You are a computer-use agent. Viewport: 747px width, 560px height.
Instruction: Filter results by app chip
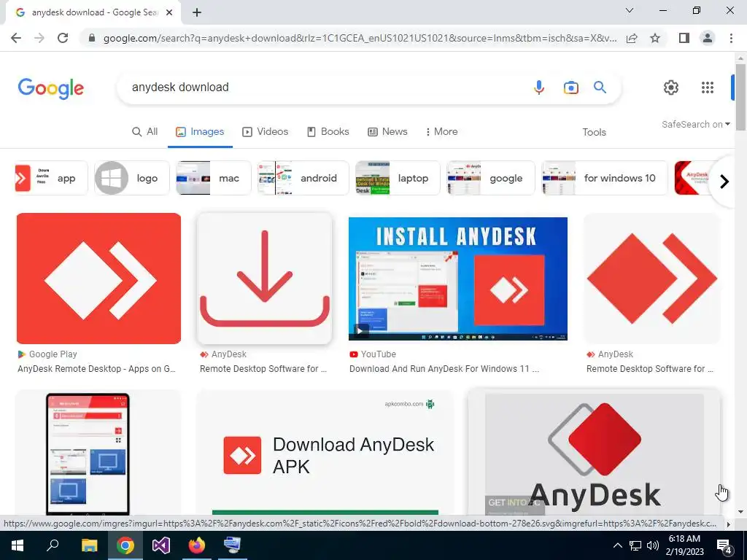[51, 178]
